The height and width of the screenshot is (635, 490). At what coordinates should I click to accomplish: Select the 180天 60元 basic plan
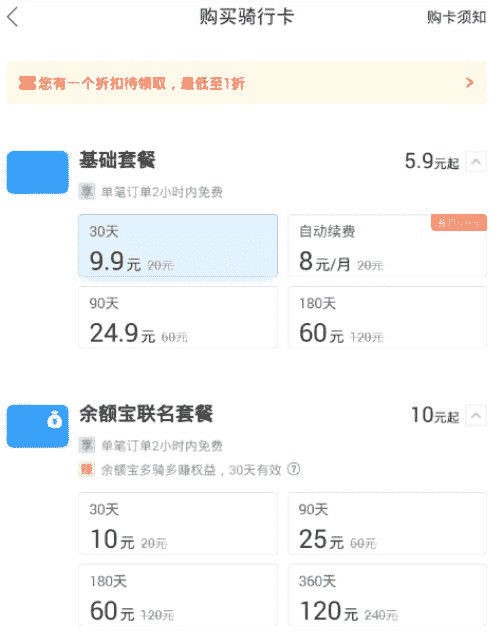click(x=387, y=317)
